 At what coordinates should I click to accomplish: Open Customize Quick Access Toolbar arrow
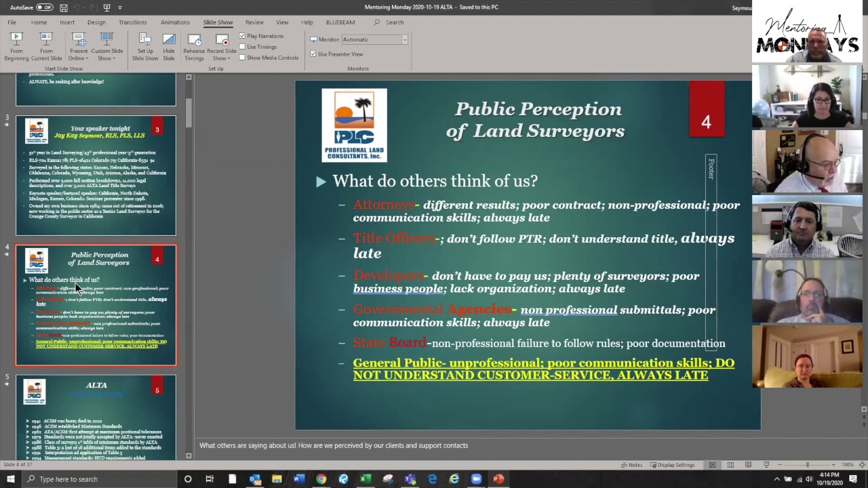tap(120, 7)
